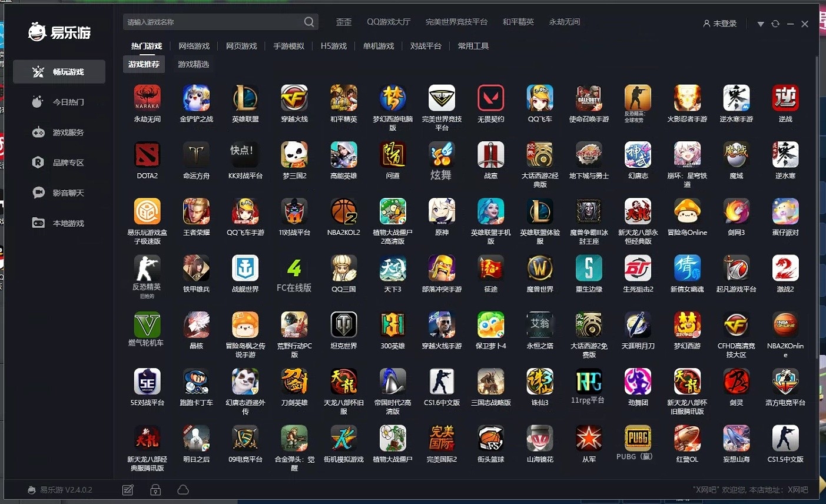The image size is (826, 504).
Task: Switch to the 手游模拟 tab
Action: [x=289, y=46]
